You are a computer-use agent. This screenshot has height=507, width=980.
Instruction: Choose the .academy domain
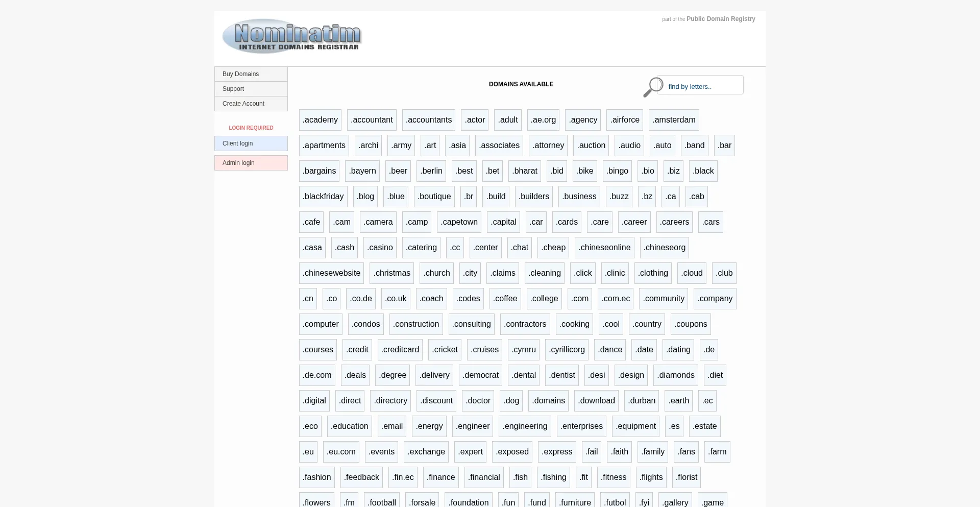(x=320, y=120)
